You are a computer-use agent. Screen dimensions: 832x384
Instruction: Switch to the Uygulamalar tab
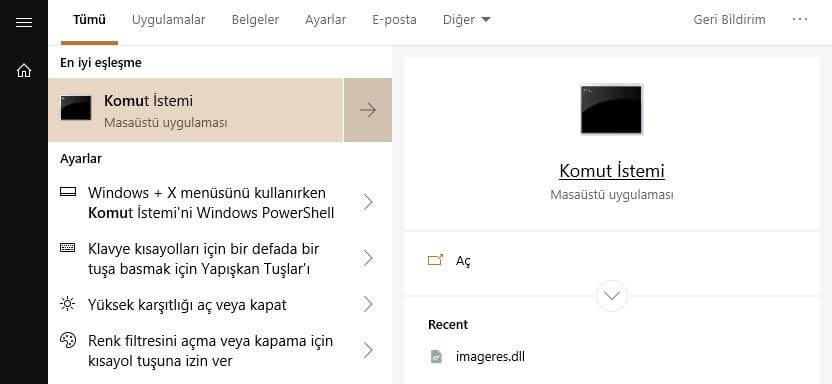click(169, 20)
